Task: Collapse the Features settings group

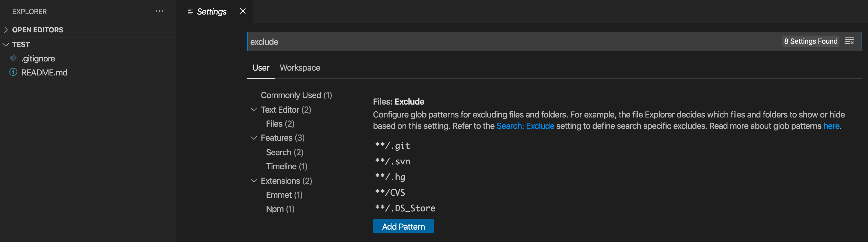Action: click(x=254, y=137)
